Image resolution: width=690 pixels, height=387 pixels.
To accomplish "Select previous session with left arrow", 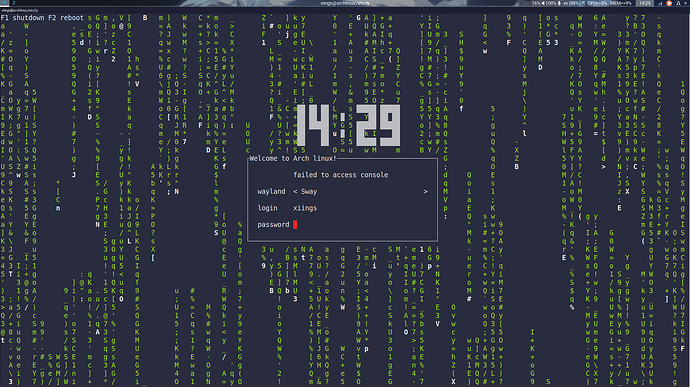I will [295, 192].
